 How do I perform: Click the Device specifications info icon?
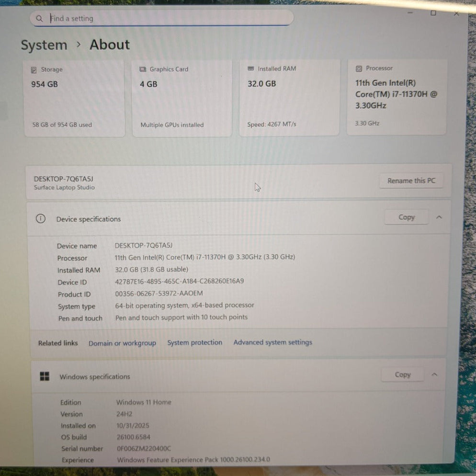tap(41, 219)
